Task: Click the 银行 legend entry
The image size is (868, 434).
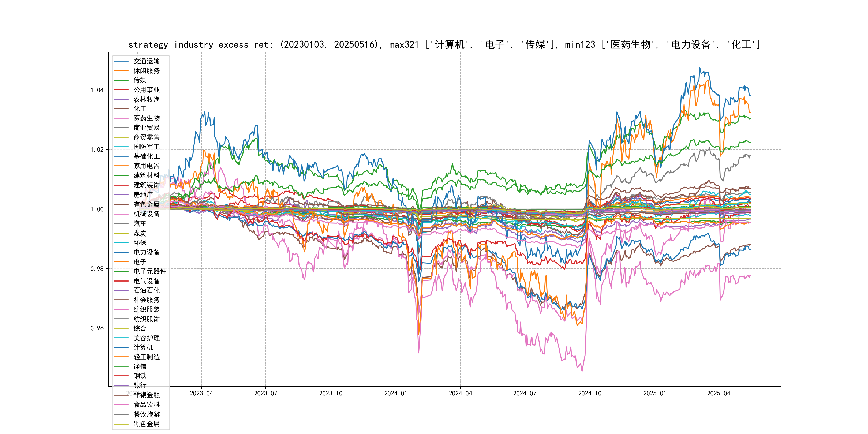Action: tap(140, 386)
